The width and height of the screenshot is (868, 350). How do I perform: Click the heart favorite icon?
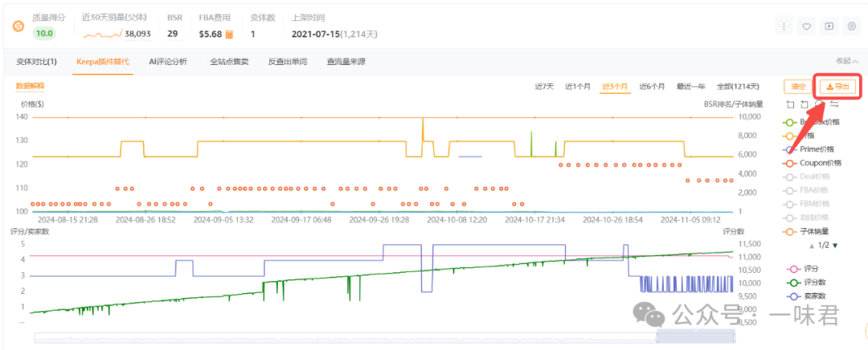pos(807,26)
